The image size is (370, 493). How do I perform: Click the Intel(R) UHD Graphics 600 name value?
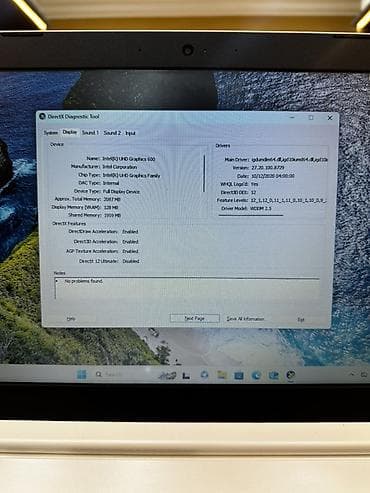(x=129, y=159)
